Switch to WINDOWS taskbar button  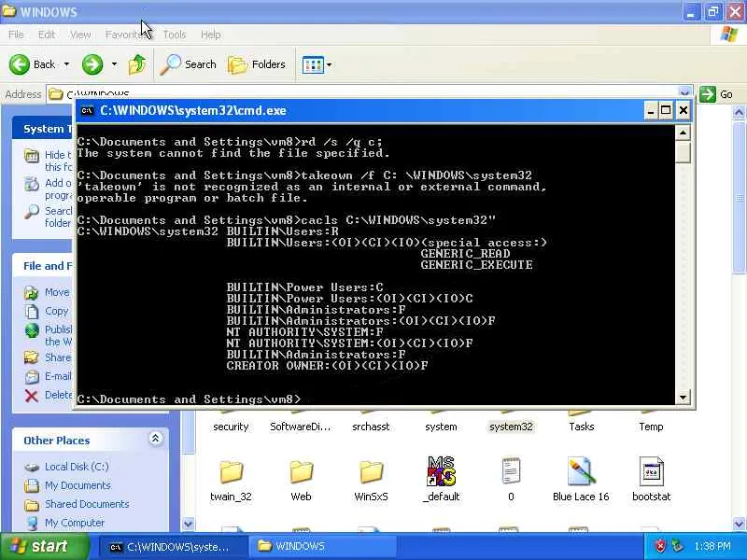click(322, 546)
